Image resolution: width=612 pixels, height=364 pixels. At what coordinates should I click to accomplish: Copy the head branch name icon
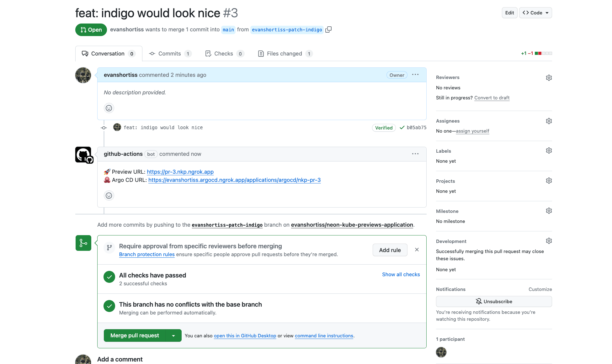328,29
